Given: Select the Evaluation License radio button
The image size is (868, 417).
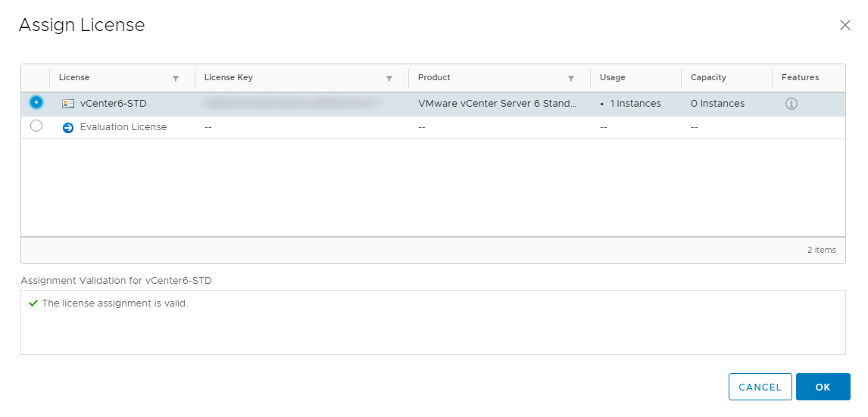Looking at the screenshot, I should (36, 126).
